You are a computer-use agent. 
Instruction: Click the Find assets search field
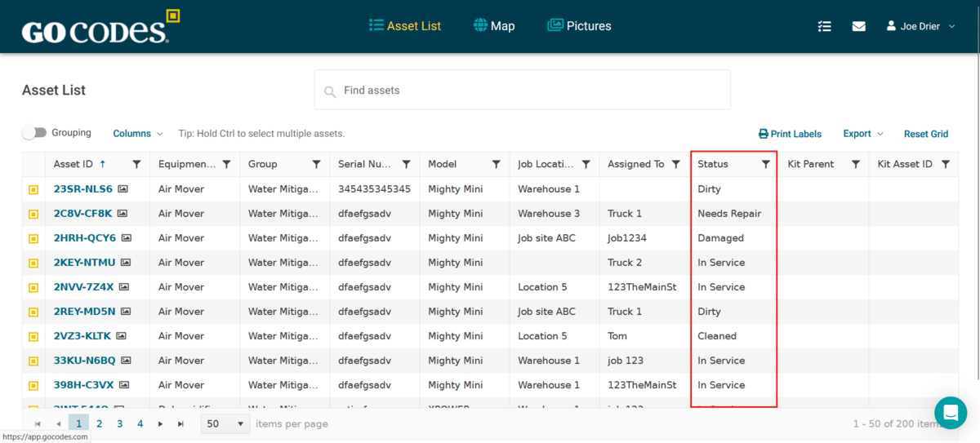tap(523, 90)
